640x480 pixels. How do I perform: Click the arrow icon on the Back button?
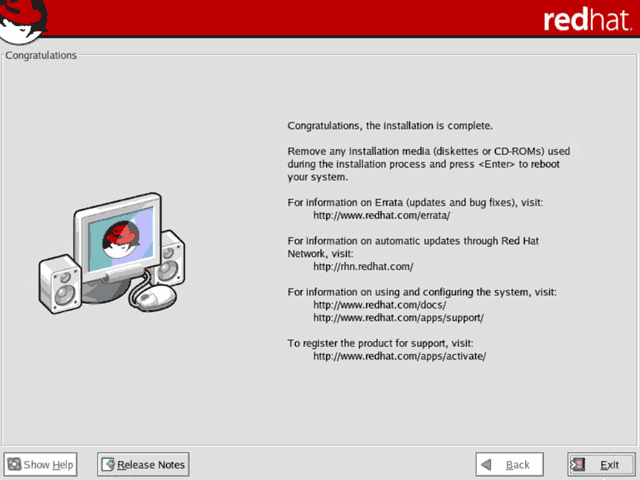click(x=486, y=464)
